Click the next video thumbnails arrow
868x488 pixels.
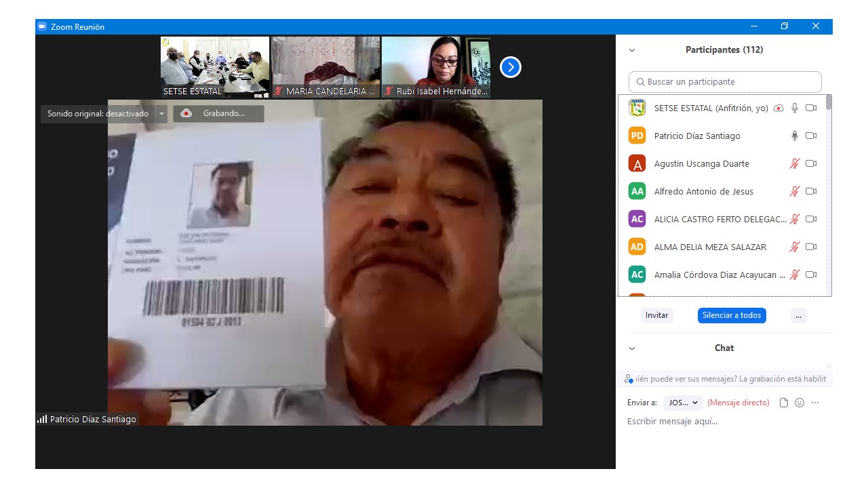coord(510,67)
